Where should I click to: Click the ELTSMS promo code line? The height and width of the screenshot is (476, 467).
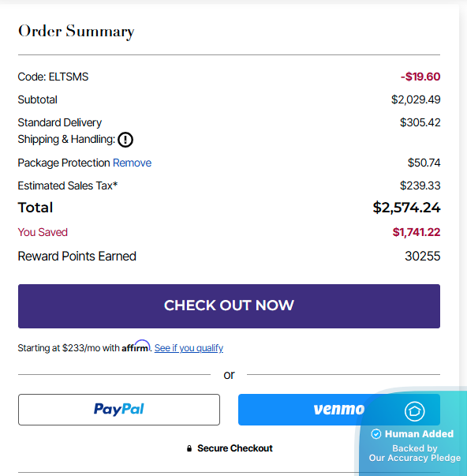[x=53, y=77]
